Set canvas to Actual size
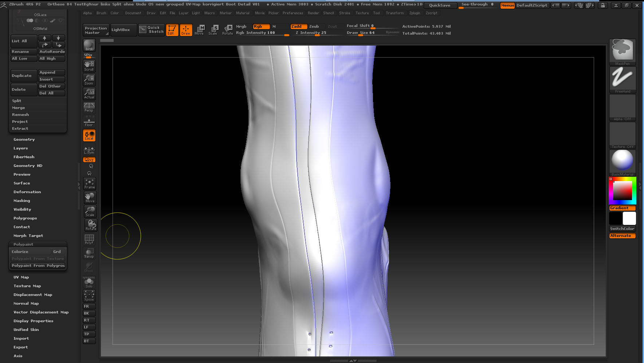 [89, 93]
